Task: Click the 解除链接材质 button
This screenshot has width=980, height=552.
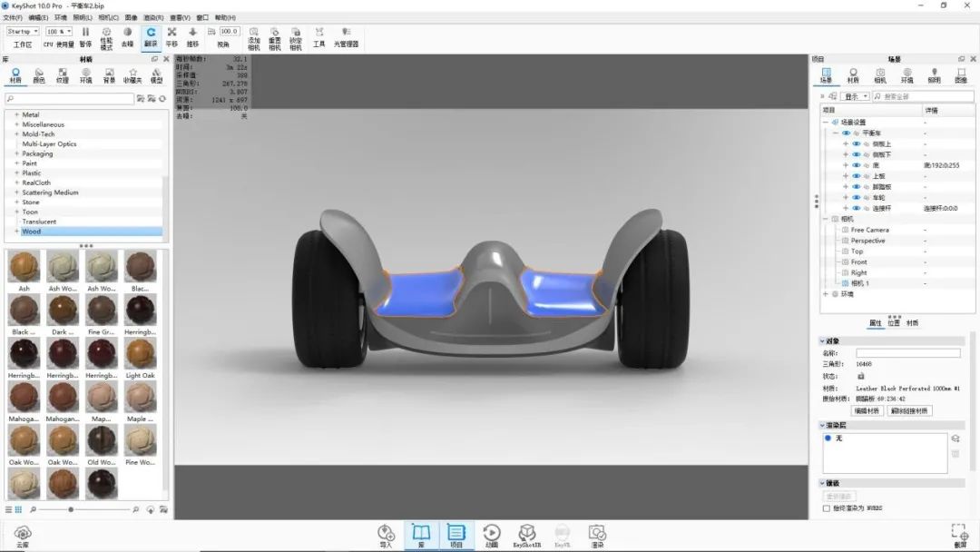Action: pos(907,409)
